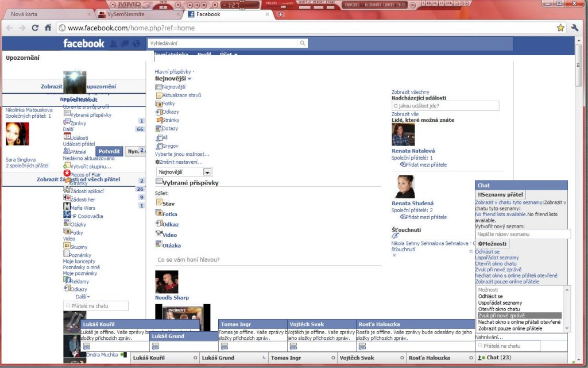Click the Fotky filter icon in feed list

[158, 103]
